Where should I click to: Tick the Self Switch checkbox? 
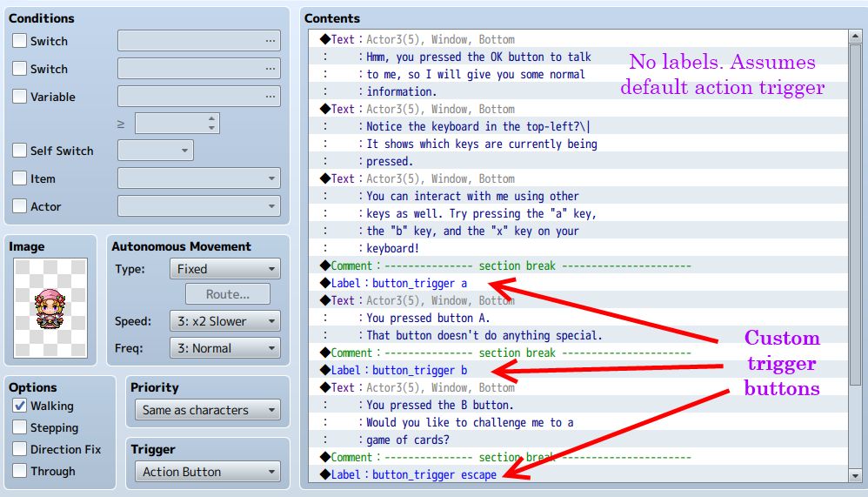click(x=19, y=151)
